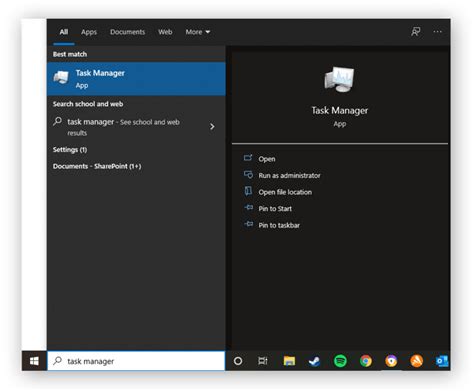Click the 'Search school and web' heading

click(88, 104)
